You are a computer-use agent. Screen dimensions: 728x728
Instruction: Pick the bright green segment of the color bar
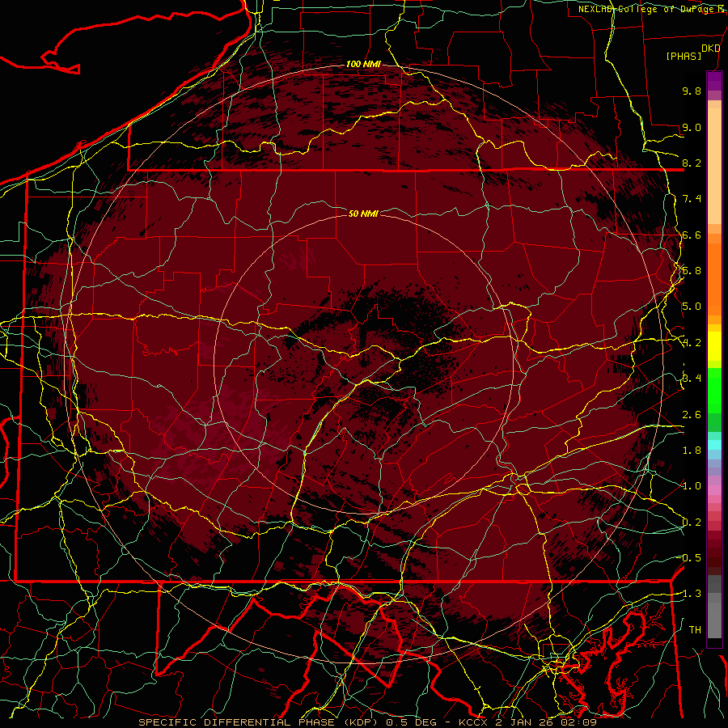(x=714, y=390)
